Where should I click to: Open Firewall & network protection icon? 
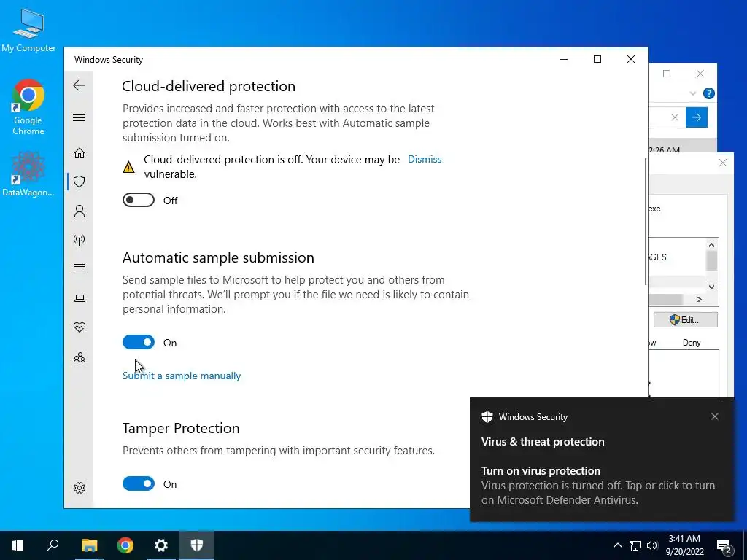79,239
